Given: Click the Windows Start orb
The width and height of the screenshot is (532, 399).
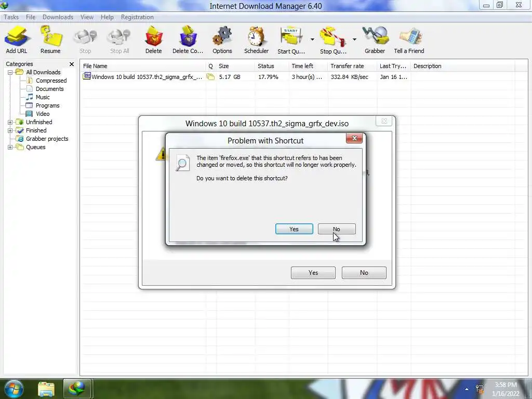Looking at the screenshot, I should [14, 389].
